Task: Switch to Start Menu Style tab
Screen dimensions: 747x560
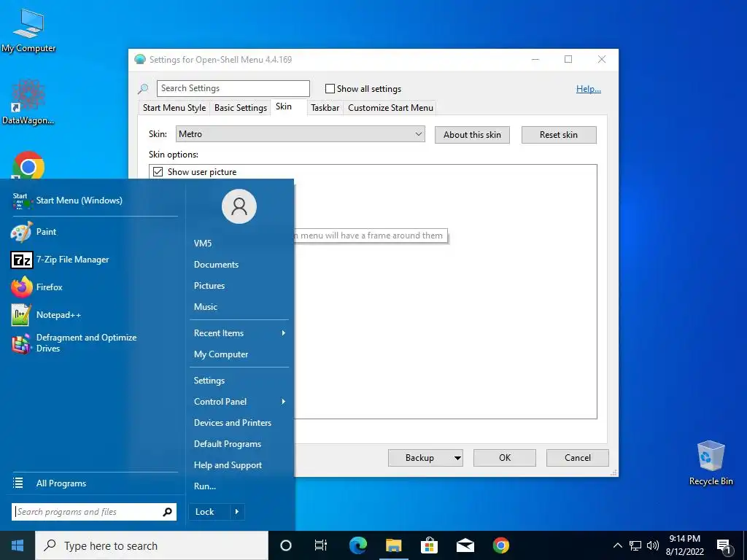Action: tap(174, 108)
